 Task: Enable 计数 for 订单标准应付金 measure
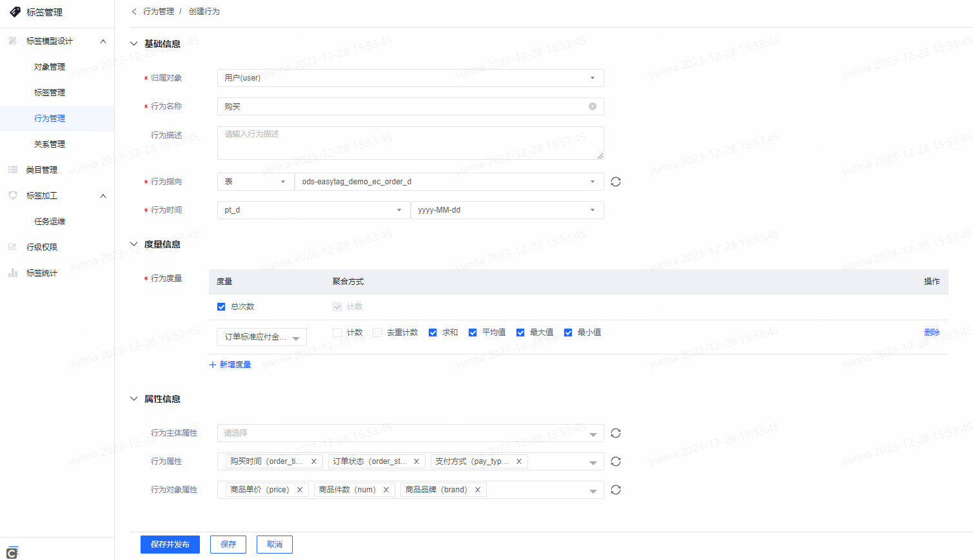pyautogui.click(x=337, y=333)
